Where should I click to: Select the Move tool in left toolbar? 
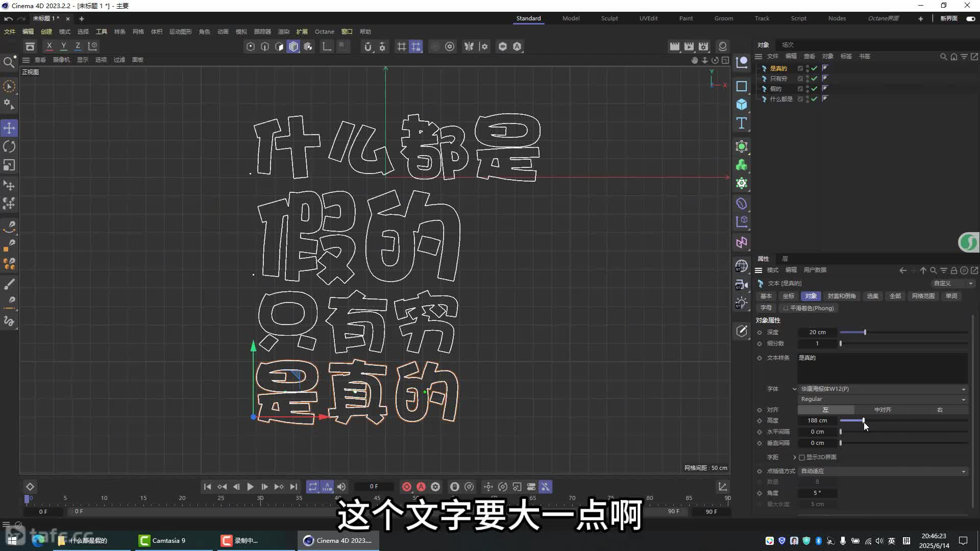click(x=9, y=128)
